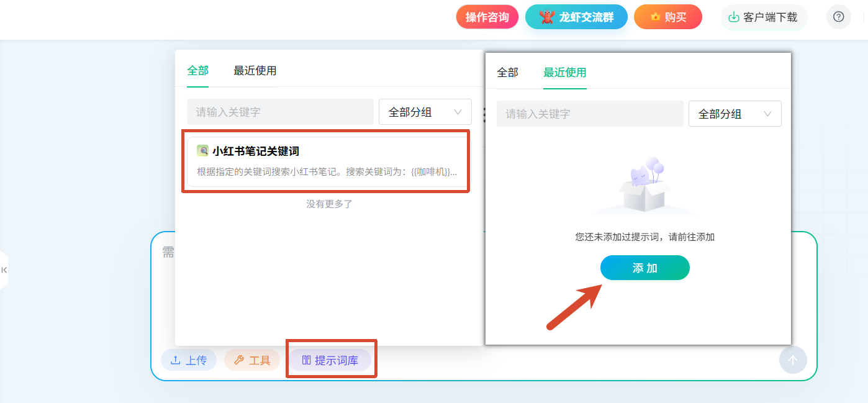This screenshot has height=403, width=868.
Task: Join the 龙虾交流群 group
Action: (576, 17)
